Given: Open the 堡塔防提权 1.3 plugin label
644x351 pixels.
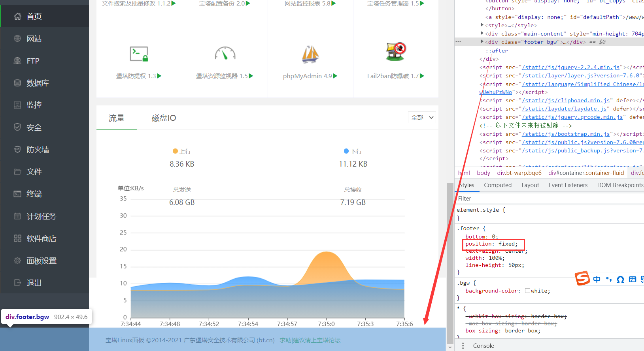Looking at the screenshot, I should pyautogui.click(x=139, y=76).
